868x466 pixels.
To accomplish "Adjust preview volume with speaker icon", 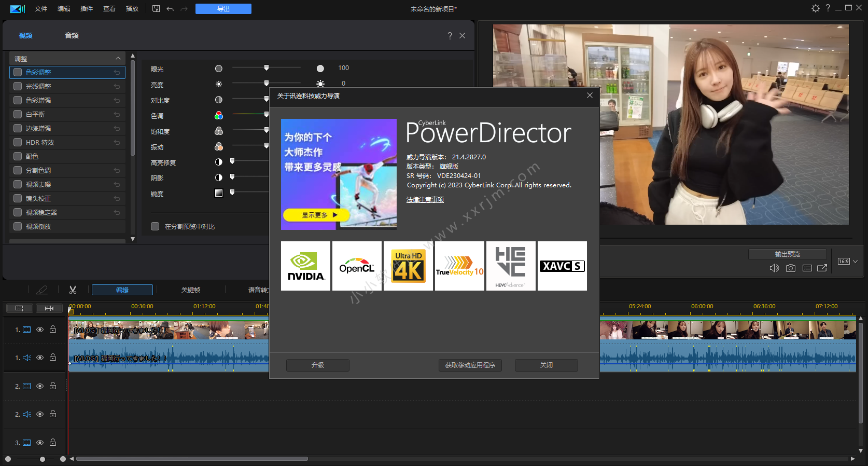I will pos(774,268).
